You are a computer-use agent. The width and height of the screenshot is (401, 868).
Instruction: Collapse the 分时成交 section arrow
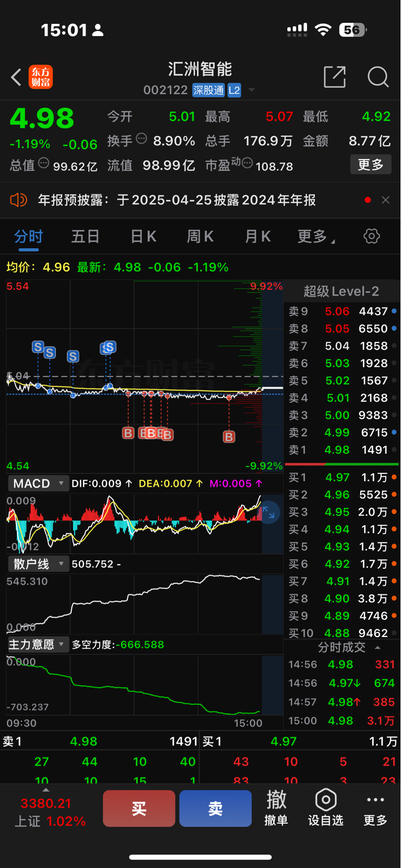(x=378, y=647)
